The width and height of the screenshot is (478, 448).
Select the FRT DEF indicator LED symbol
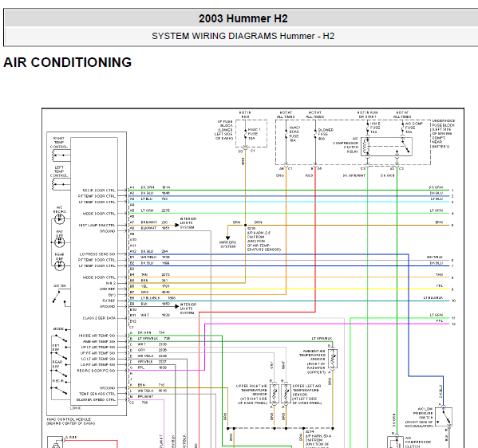59,242
